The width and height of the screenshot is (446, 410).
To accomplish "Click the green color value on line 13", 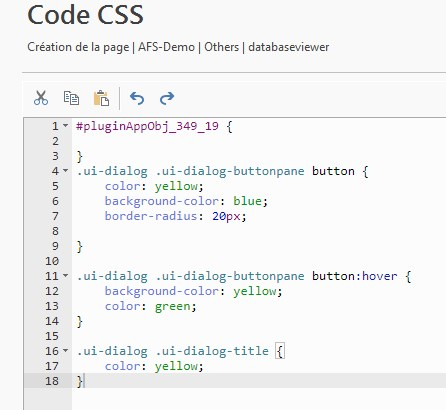I will [172, 306].
